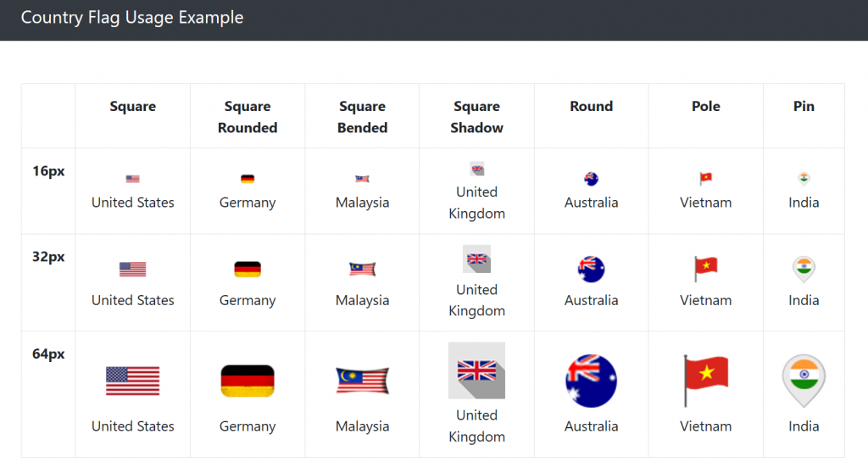Click the Square Rounded column header
This screenshot has width=868, height=473.
[248, 117]
